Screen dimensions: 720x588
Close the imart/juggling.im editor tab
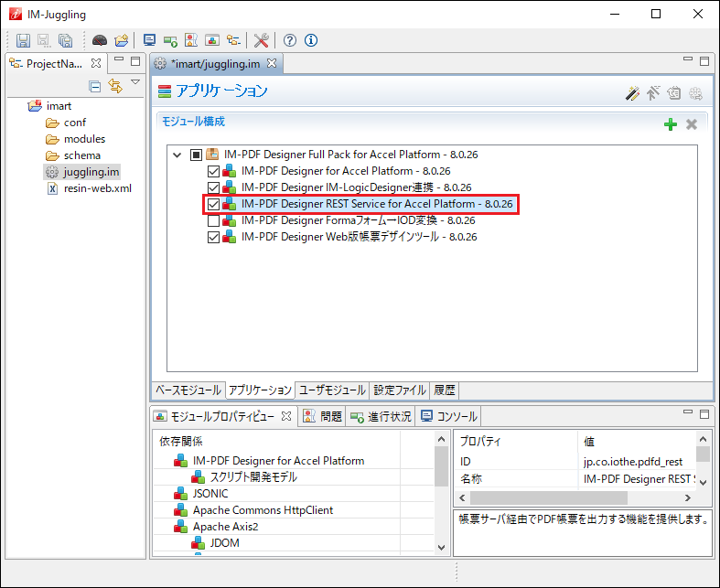[x=272, y=63]
